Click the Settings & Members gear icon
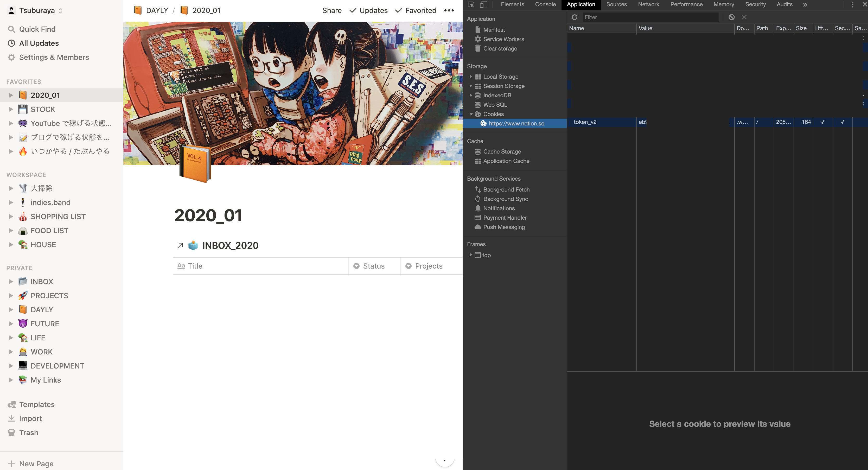Screen dimensions: 868x470 point(11,57)
